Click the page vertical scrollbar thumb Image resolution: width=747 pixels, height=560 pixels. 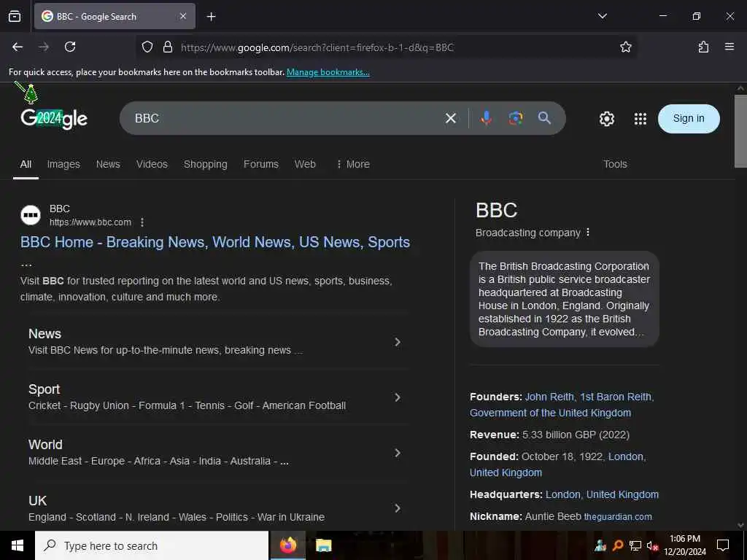740,131
